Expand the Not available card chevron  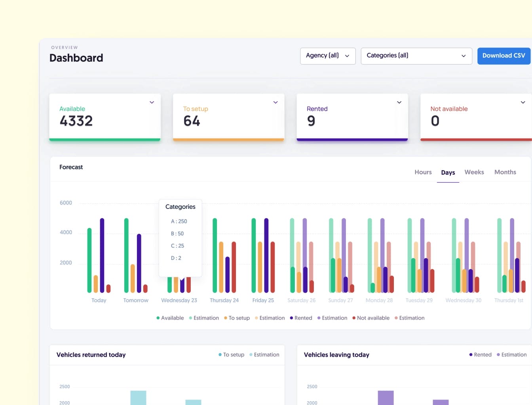pos(523,102)
